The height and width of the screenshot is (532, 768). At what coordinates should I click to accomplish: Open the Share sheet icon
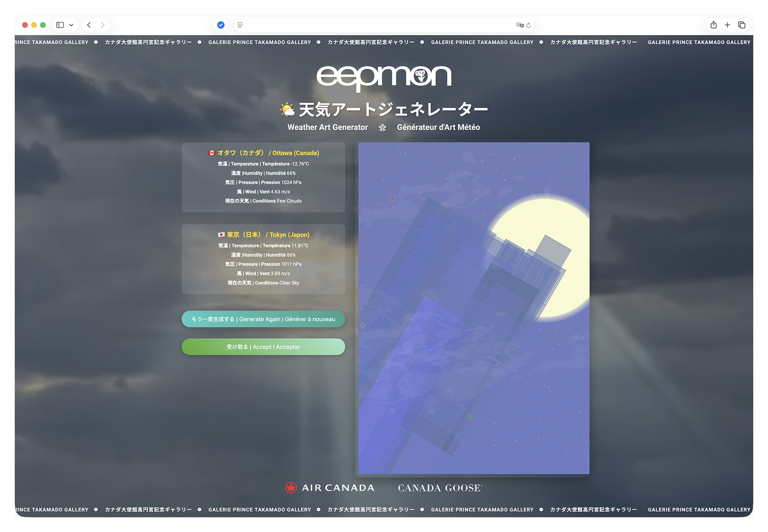pos(713,25)
